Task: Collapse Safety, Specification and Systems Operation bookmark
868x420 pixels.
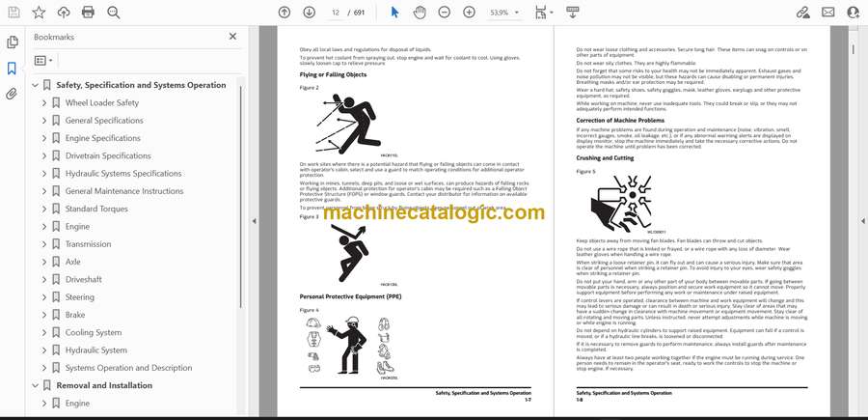Action: click(36, 85)
